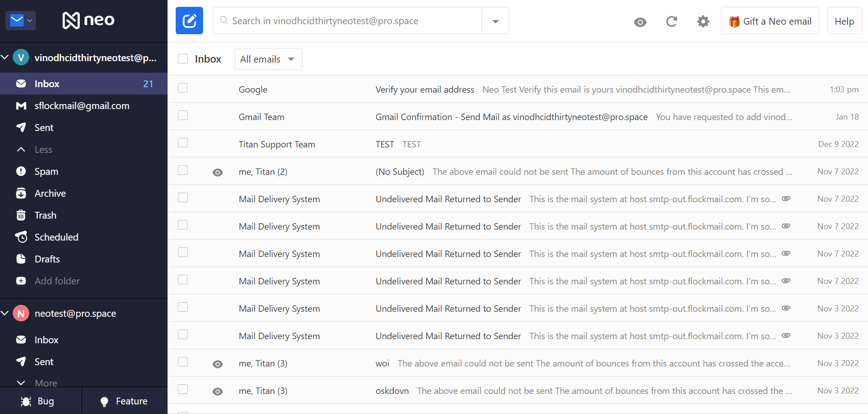Click the compose new email icon
868x414 pixels.
coord(189,21)
